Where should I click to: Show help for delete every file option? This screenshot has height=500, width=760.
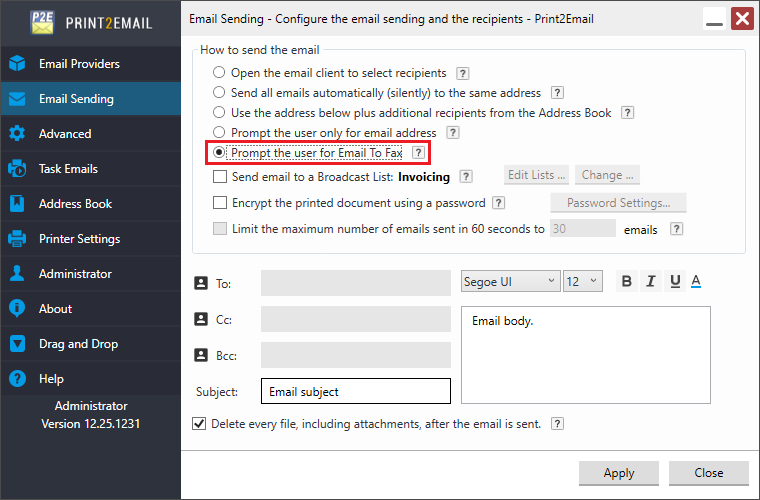click(x=557, y=424)
